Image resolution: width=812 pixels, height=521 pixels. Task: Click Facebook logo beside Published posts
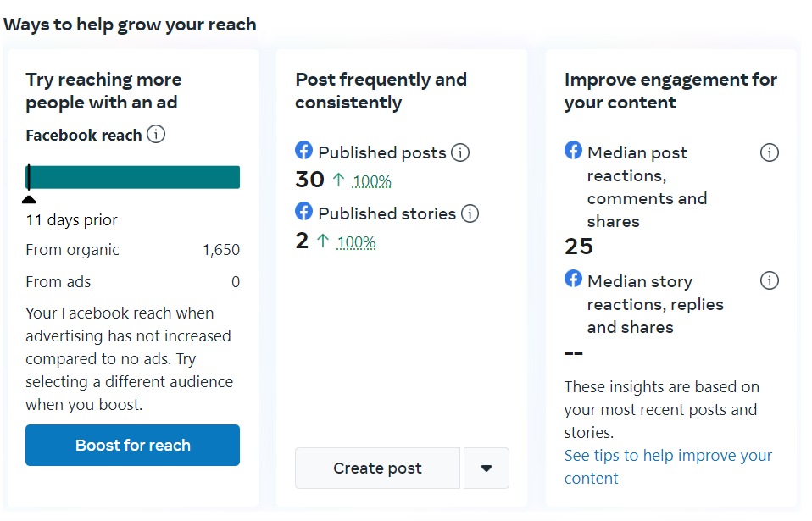[304, 151]
